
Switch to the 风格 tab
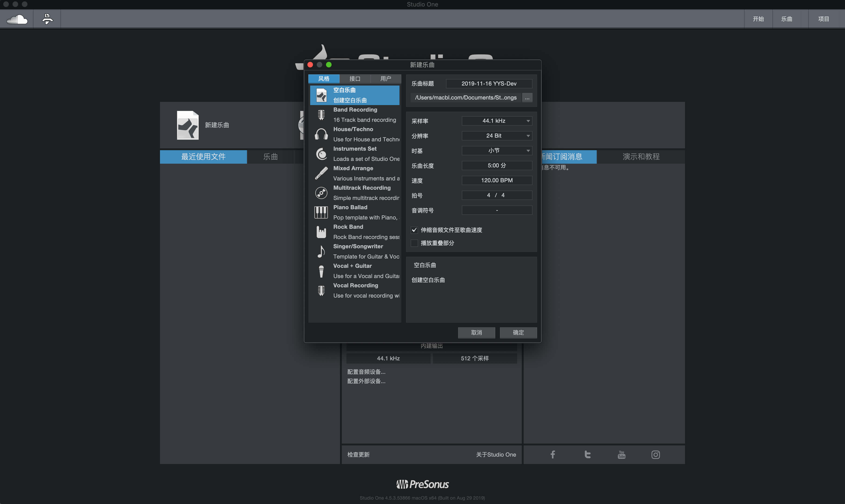[x=324, y=79]
